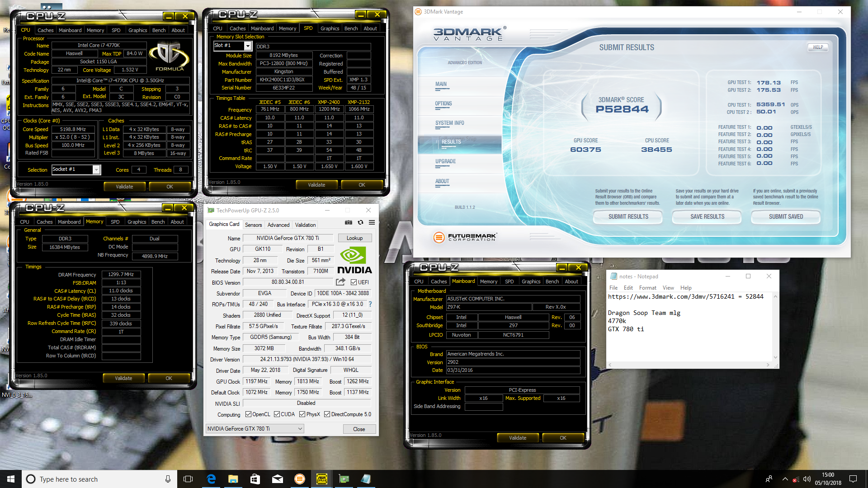868x488 pixels.
Task: Open Microsoft Edge from the taskbar
Action: [211, 479]
